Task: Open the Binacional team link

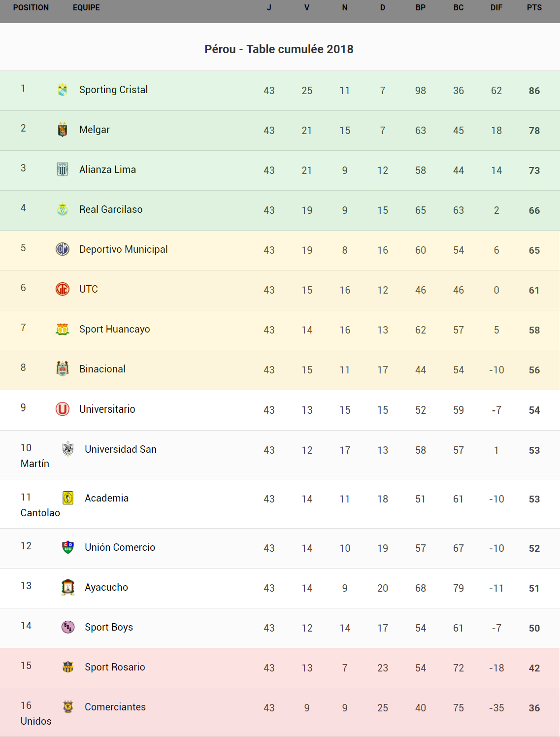Action: [x=102, y=369]
